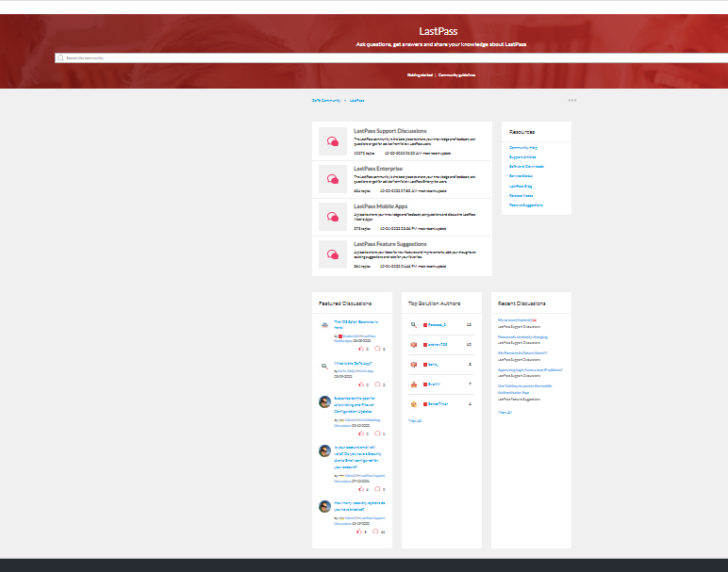Open the LastPass Support Discussions board
The width and height of the screenshot is (728, 572).
click(x=390, y=131)
